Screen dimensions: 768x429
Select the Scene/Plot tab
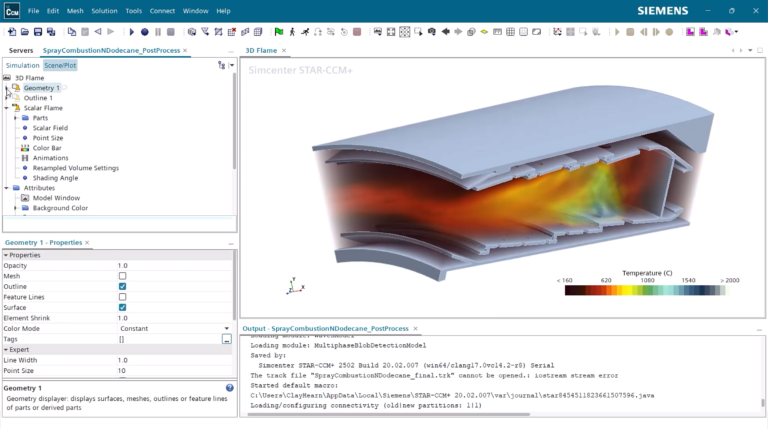[60, 65]
